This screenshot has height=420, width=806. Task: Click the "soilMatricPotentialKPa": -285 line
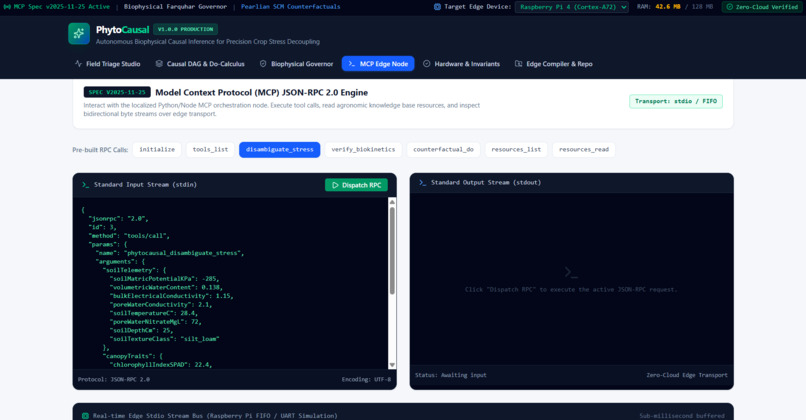[x=163, y=279]
